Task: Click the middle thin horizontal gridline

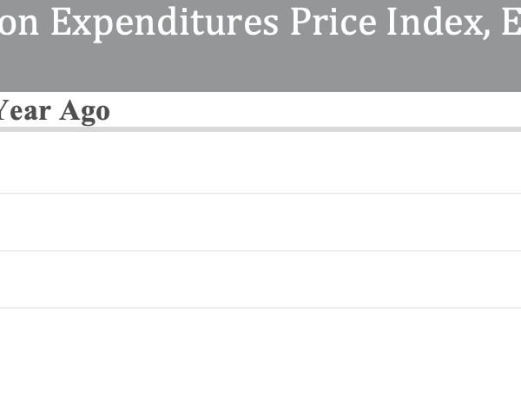Action: tap(260, 251)
